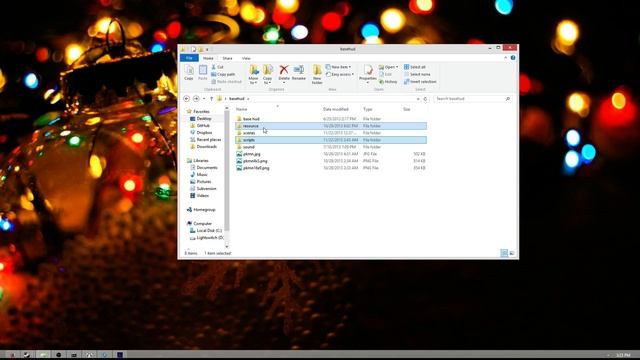Screen dimensions: 640x360
Task: Click the History command
Action: coord(388,82)
